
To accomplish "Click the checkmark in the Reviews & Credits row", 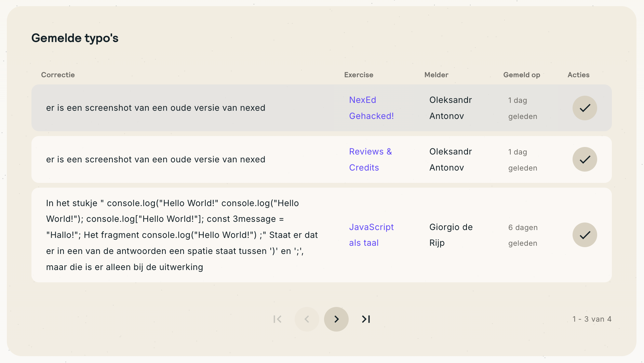I will click(585, 159).
